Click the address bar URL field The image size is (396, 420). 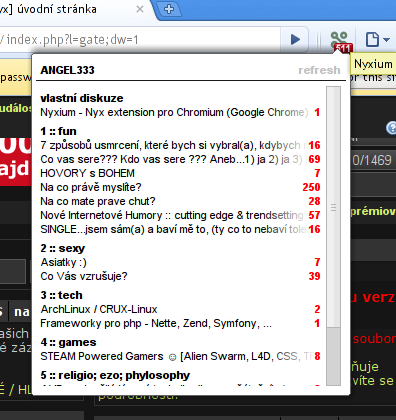(140, 40)
